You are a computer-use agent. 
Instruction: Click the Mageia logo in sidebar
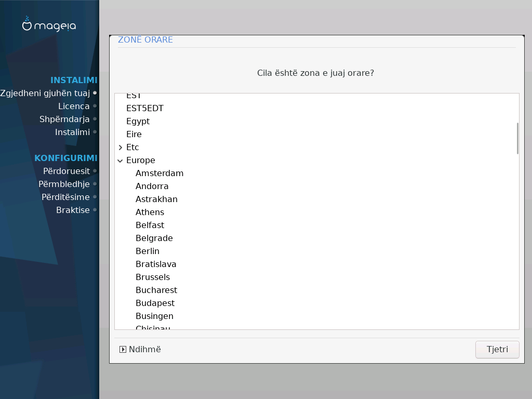coord(49,24)
